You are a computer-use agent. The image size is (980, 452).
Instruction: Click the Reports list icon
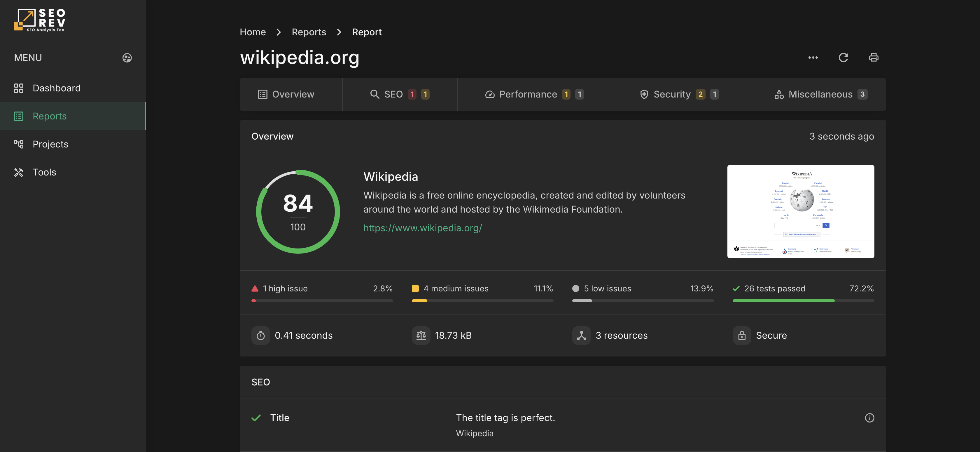19,116
